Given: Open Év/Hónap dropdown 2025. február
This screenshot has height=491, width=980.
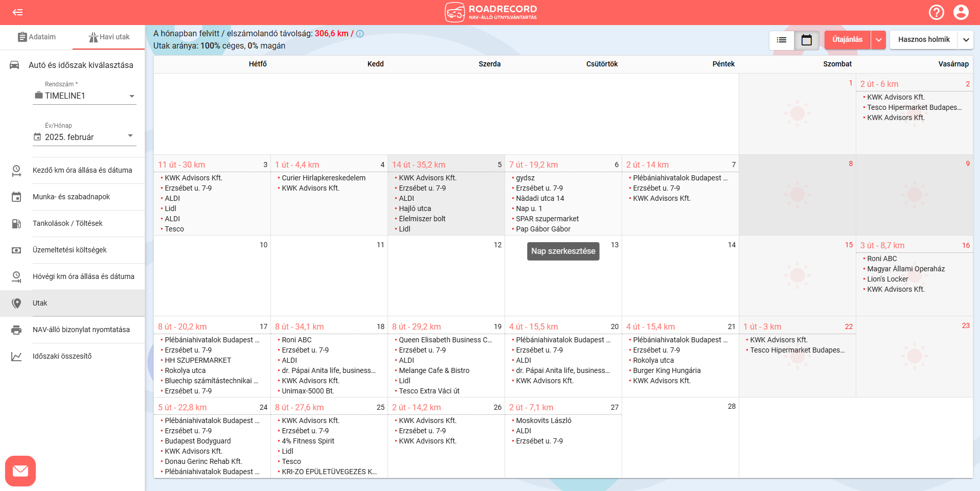Looking at the screenshot, I should point(84,137).
